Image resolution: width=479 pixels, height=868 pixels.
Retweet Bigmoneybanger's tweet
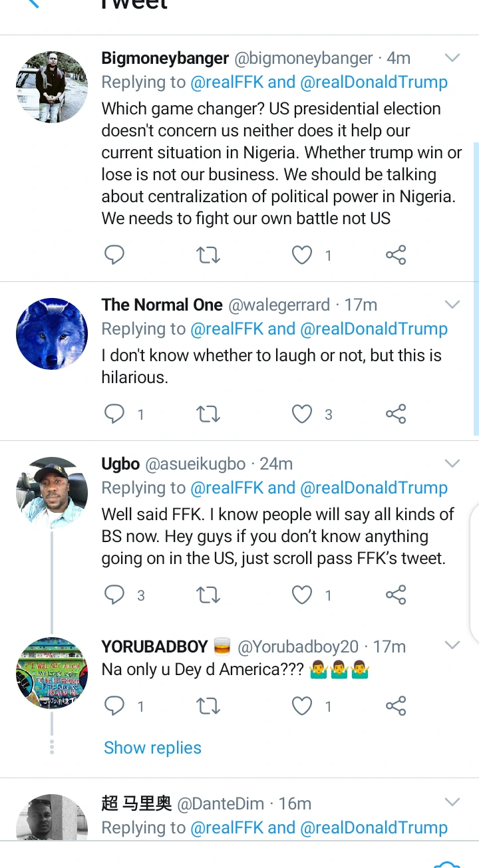pos(208,255)
